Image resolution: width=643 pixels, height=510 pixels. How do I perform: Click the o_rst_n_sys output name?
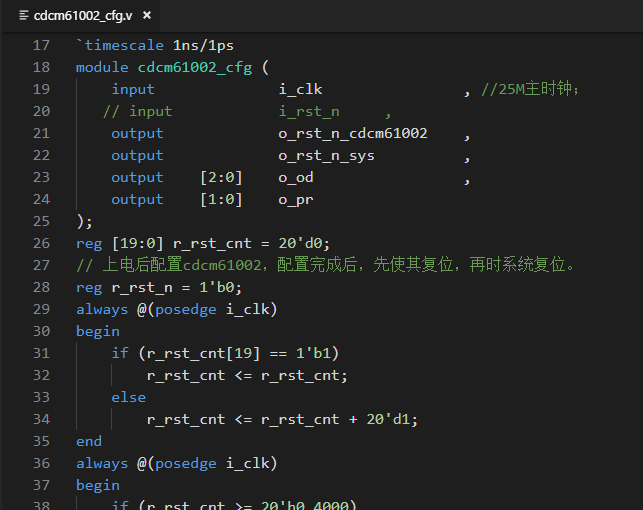[326, 155]
